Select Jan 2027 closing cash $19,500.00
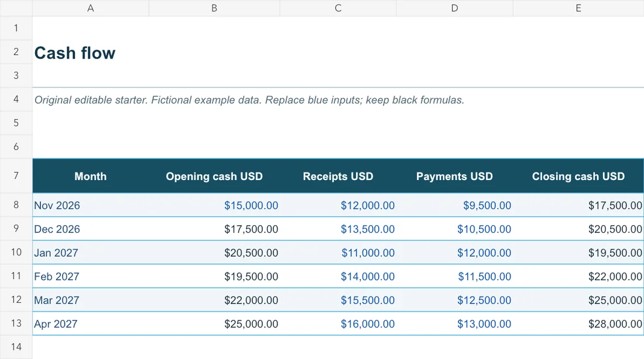The width and height of the screenshot is (644, 359). 578,253
